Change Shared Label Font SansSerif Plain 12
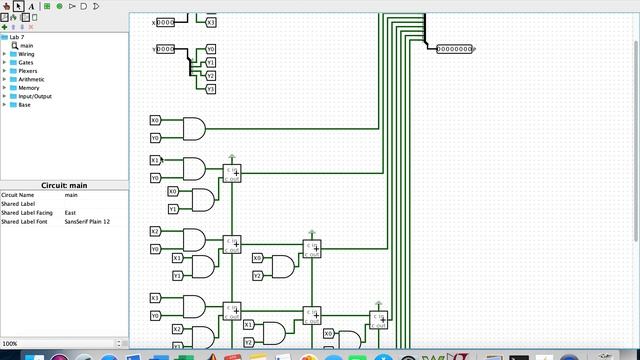The image size is (640, 360). 96,222
